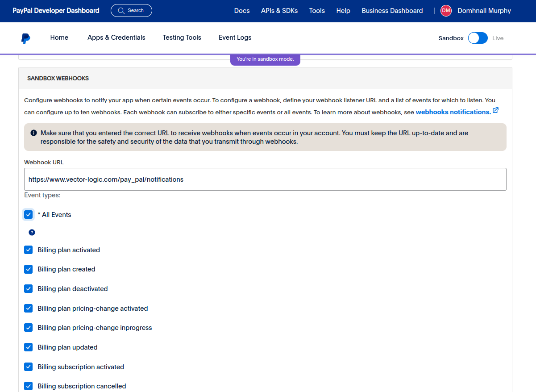
Task: Click into the Webhook URL field
Action: (x=265, y=179)
